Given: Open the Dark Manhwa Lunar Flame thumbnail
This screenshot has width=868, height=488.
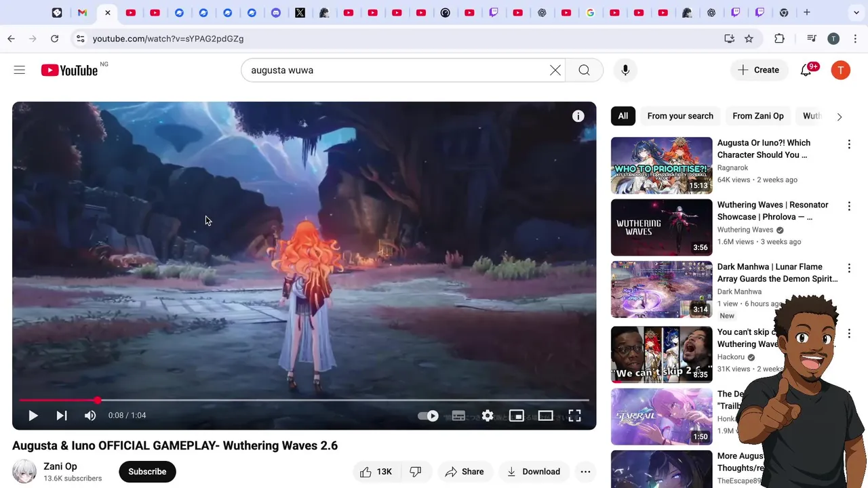Looking at the screenshot, I should (662, 289).
